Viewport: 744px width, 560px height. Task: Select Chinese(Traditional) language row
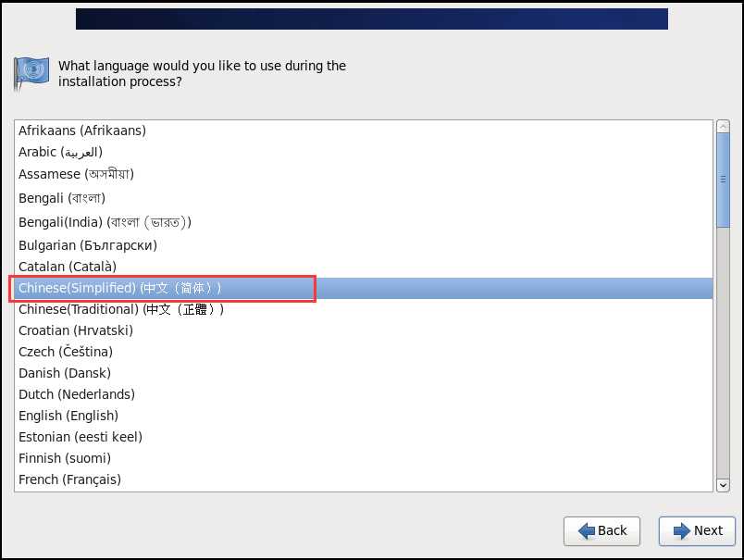click(364, 309)
